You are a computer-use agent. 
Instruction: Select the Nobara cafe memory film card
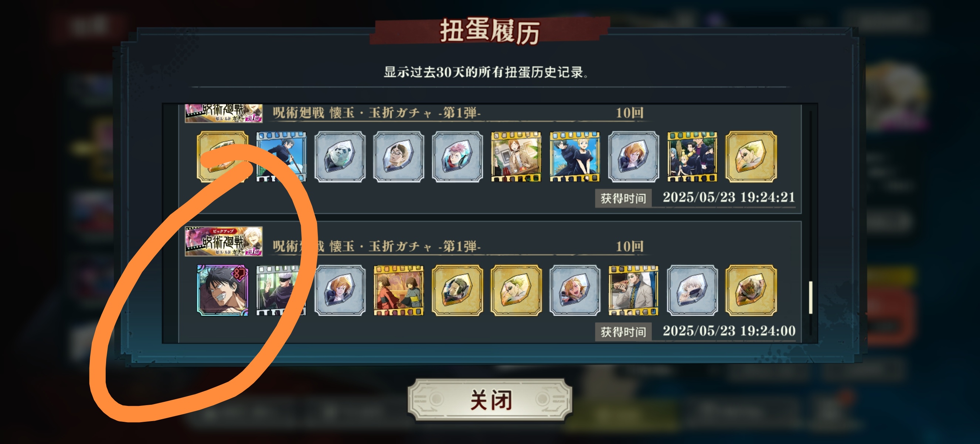coord(516,157)
